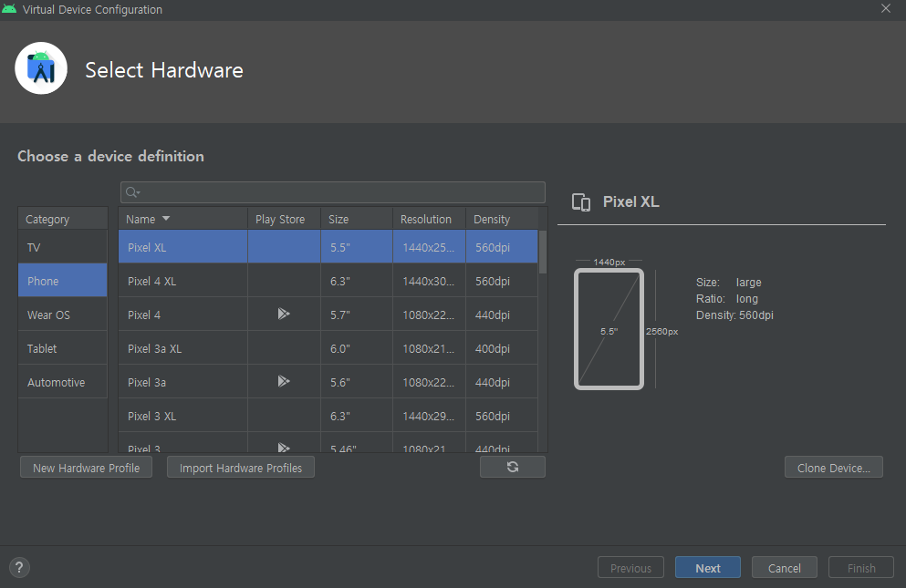Click the Play Store icon in Pixel 4 row
This screenshot has width=906, height=588.
pyautogui.click(x=284, y=314)
